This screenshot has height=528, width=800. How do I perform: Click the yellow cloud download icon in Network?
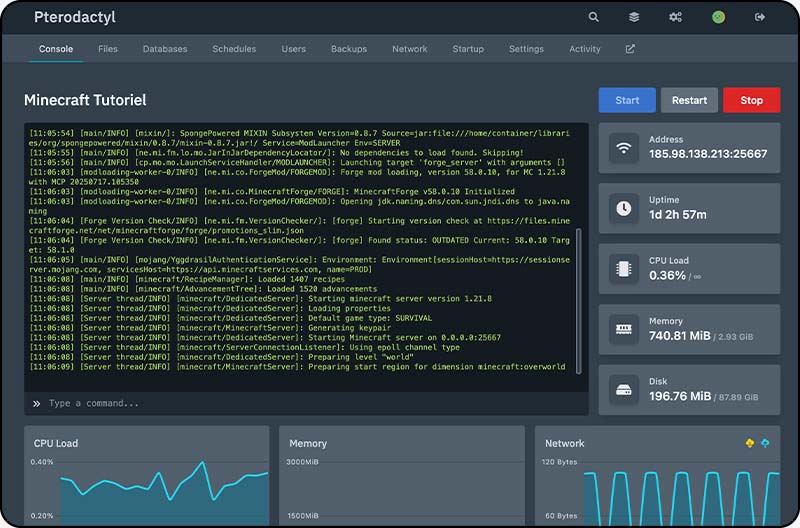tap(750, 443)
